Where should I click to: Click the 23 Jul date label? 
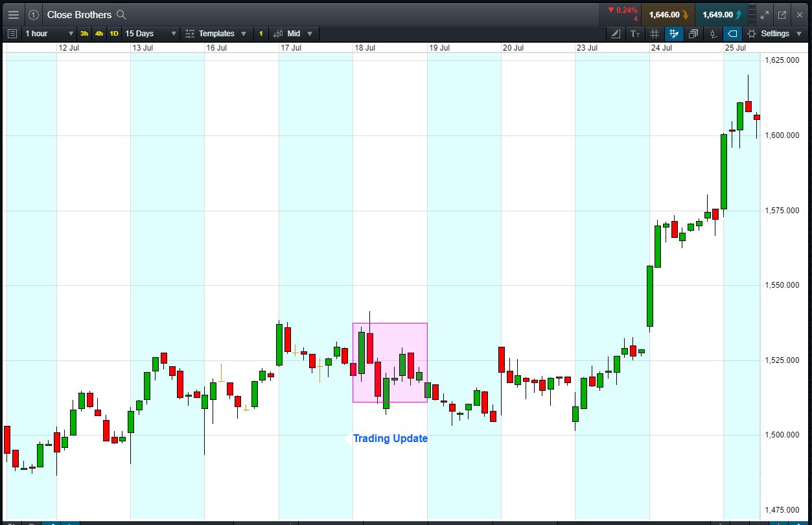[587, 48]
